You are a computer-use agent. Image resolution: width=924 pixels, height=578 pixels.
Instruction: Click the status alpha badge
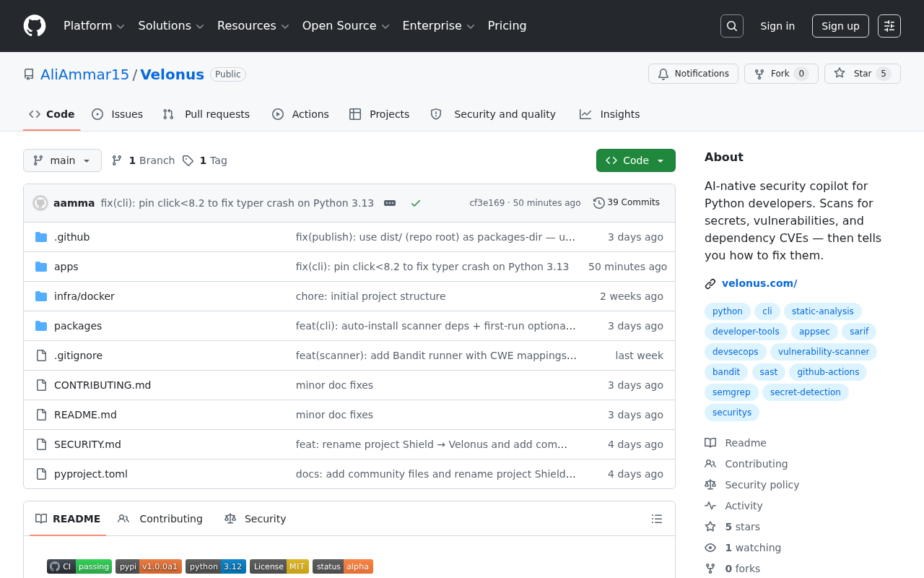343,566
